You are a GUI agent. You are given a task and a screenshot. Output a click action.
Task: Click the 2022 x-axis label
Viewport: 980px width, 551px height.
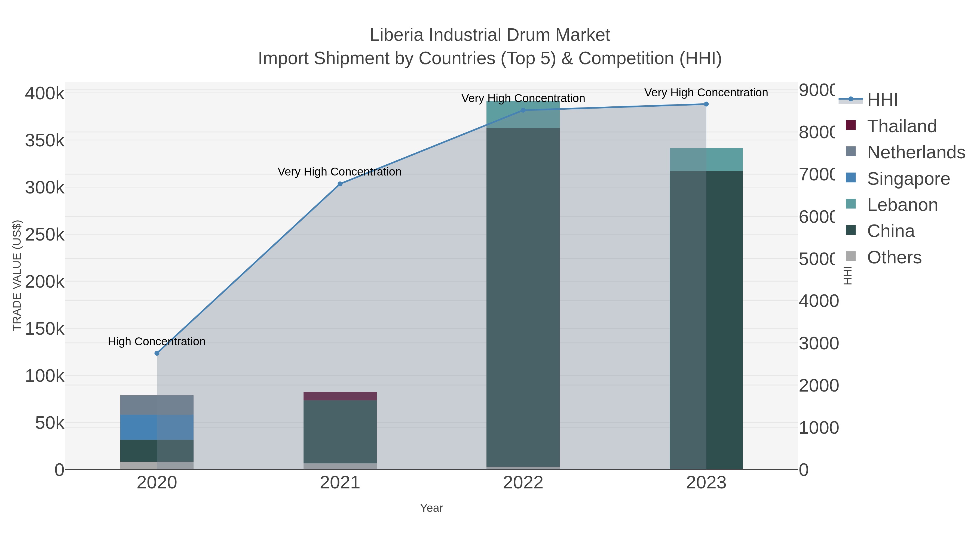(523, 483)
